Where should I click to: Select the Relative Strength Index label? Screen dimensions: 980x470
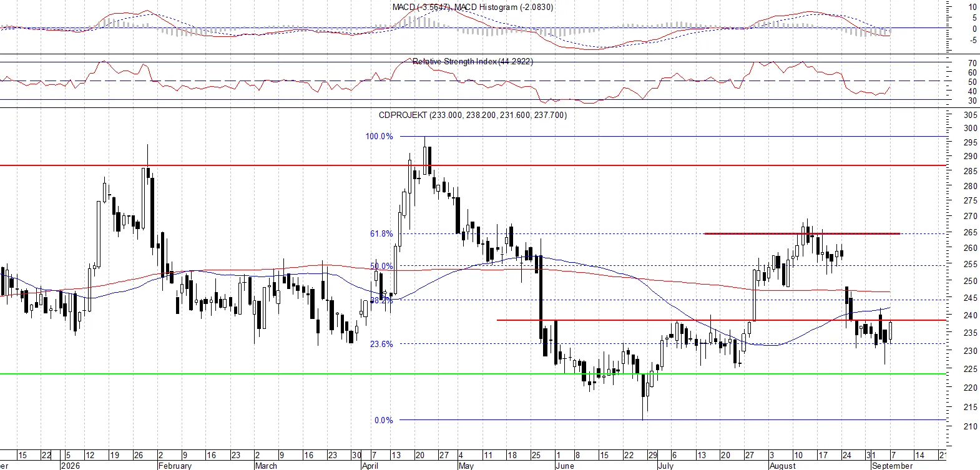click(x=473, y=61)
